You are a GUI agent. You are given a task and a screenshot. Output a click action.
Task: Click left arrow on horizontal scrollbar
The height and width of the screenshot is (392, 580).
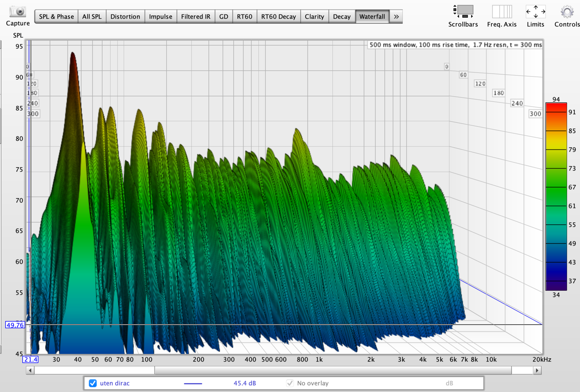click(x=30, y=371)
